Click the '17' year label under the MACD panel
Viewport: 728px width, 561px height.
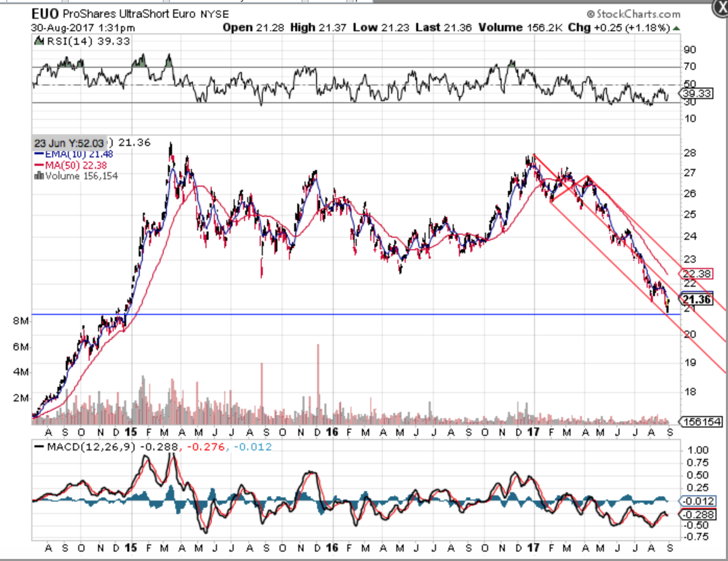click(x=533, y=548)
